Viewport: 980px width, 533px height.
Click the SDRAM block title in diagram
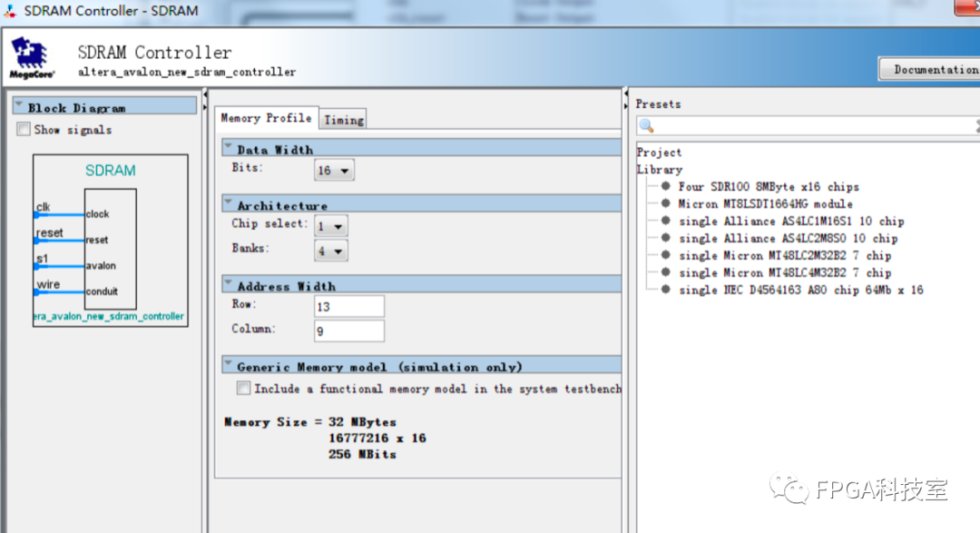click(110, 171)
